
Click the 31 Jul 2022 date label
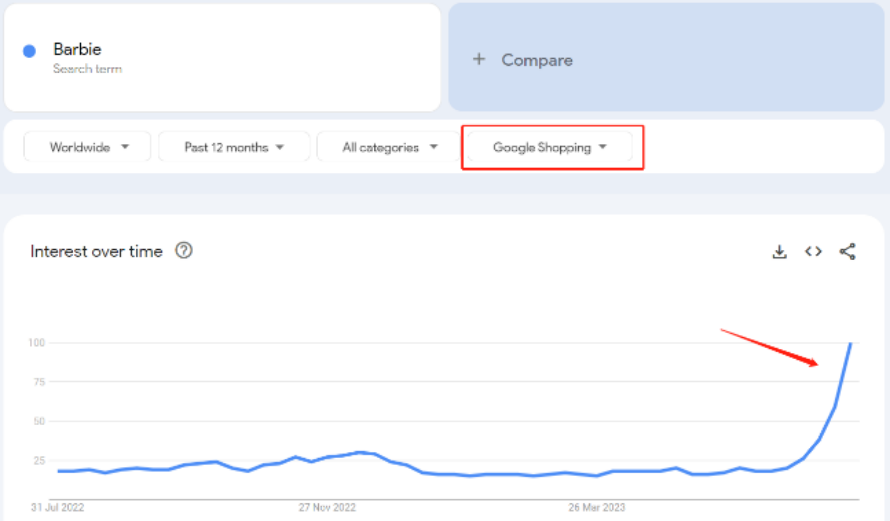58,507
